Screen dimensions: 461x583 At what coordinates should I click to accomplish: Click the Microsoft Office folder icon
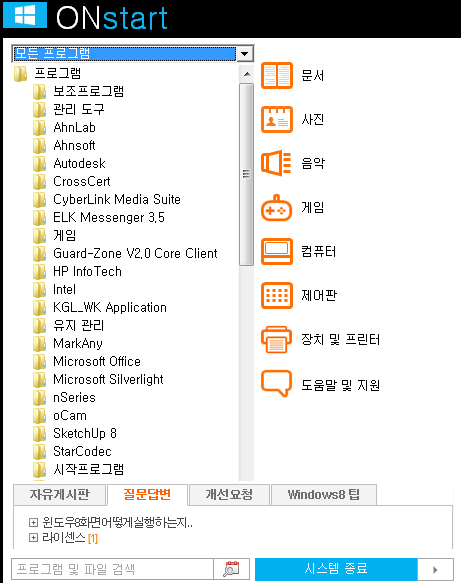(39, 361)
